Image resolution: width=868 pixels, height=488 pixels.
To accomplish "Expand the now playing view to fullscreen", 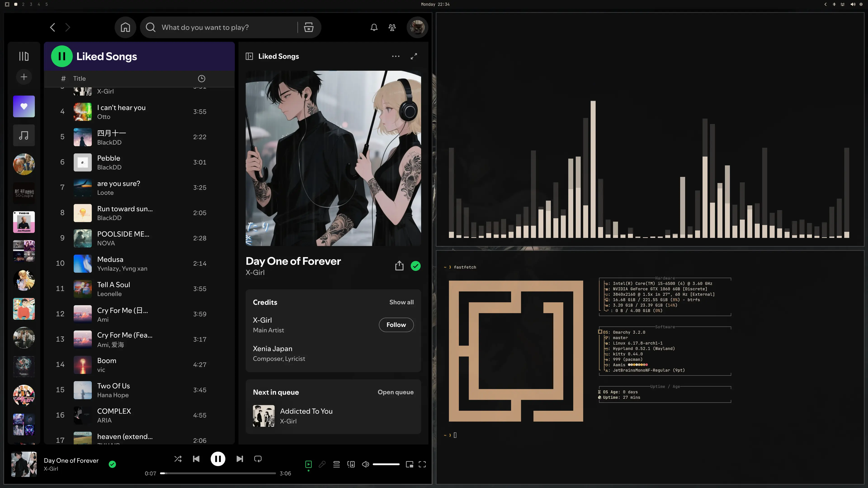I will [414, 56].
